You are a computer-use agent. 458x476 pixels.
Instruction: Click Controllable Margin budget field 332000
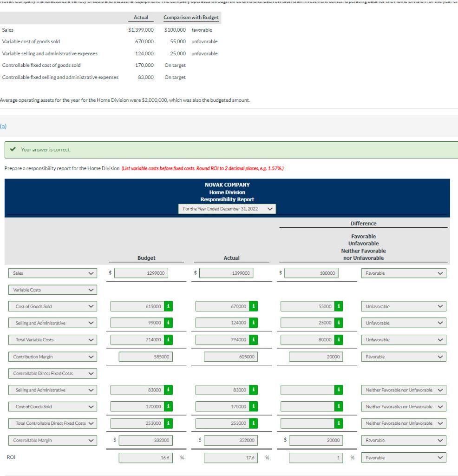click(146, 440)
